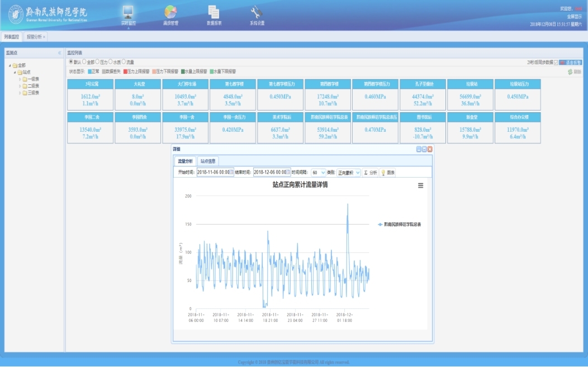Image resolution: width=588 pixels, height=367 pixels.
Task: Open the 垃圾站压力 station card
Action: [518, 94]
